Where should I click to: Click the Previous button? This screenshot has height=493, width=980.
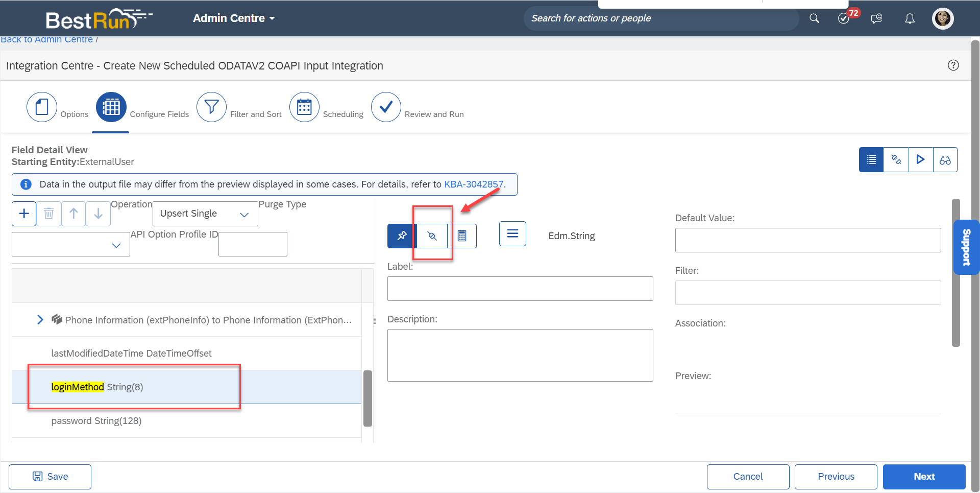836,477
